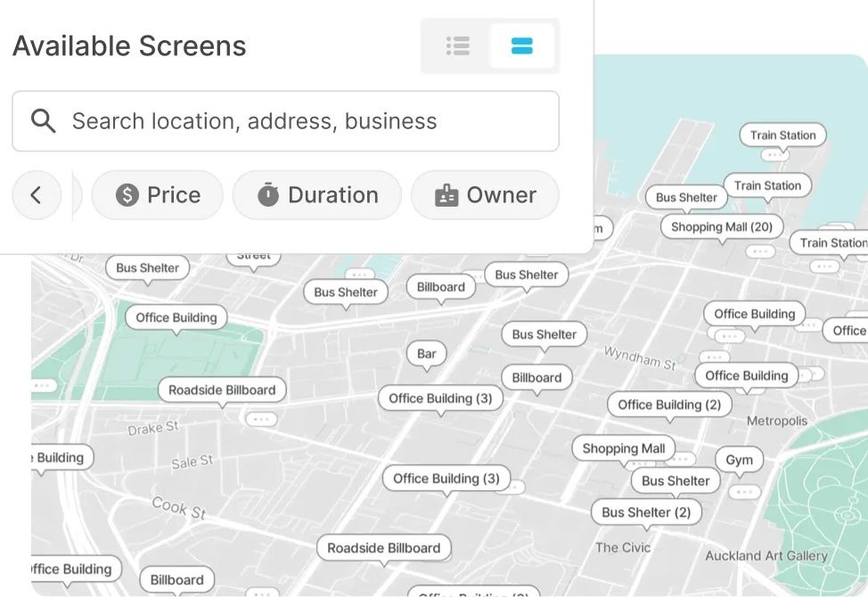868x597 pixels.
Task: Select the Roadside Billboard marker near Drake St
Action: (220, 389)
